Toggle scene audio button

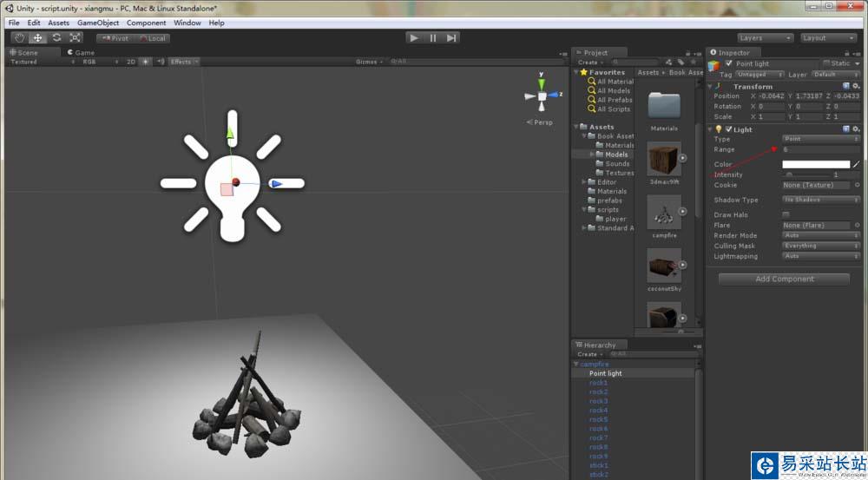click(x=161, y=62)
